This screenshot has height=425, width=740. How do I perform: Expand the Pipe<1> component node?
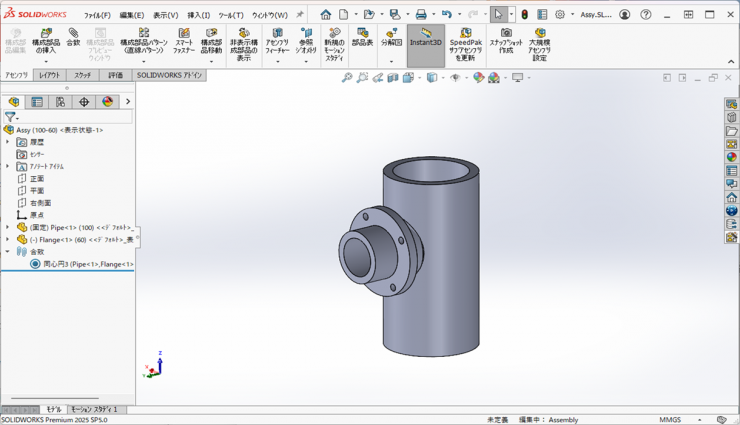click(x=8, y=227)
